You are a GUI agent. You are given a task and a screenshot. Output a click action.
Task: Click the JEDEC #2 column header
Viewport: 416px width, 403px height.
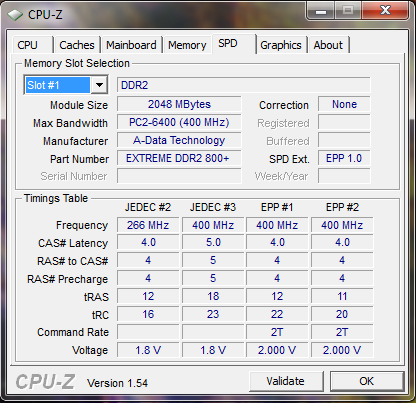click(148, 207)
